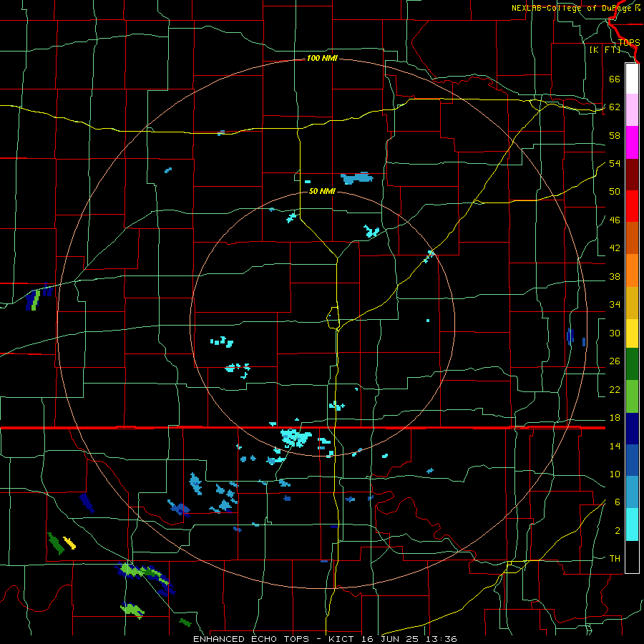Click the "62" scale label
The height and width of the screenshot is (644, 644).
(x=615, y=107)
